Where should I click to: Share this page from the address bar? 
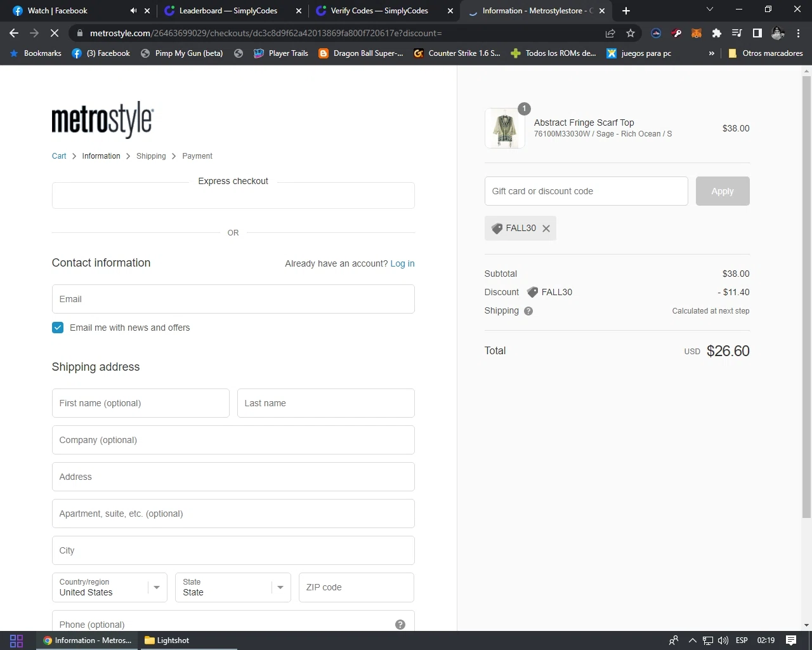[610, 33]
